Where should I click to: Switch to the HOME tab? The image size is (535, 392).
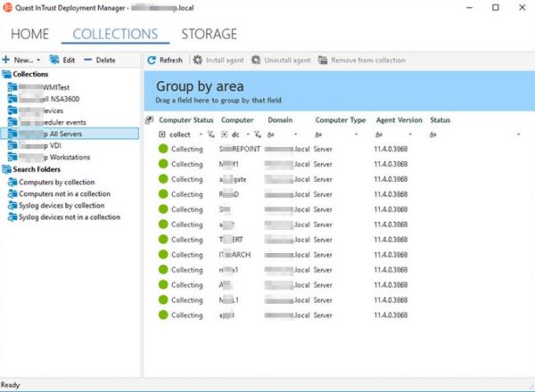point(29,35)
